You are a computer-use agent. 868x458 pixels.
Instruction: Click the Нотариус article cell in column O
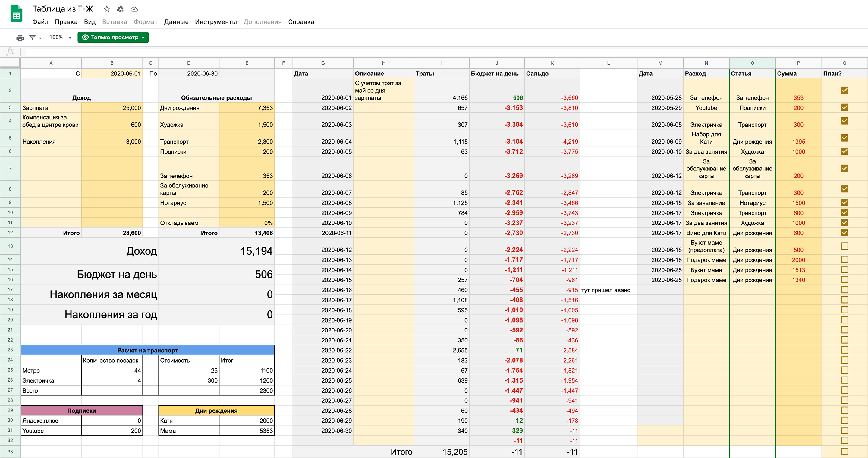(752, 203)
